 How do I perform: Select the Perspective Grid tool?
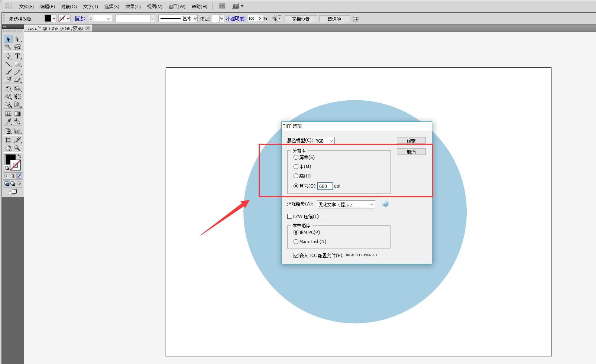pyautogui.click(x=17, y=104)
